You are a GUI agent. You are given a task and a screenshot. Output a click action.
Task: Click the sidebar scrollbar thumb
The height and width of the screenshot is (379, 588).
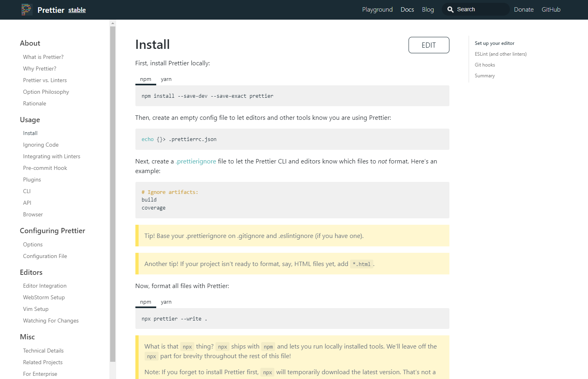113,194
